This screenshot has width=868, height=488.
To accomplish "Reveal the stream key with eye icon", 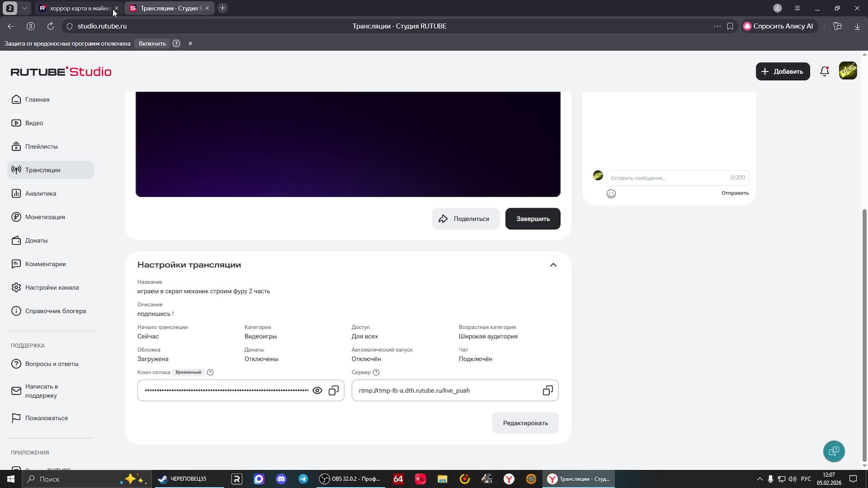I will click(x=317, y=390).
